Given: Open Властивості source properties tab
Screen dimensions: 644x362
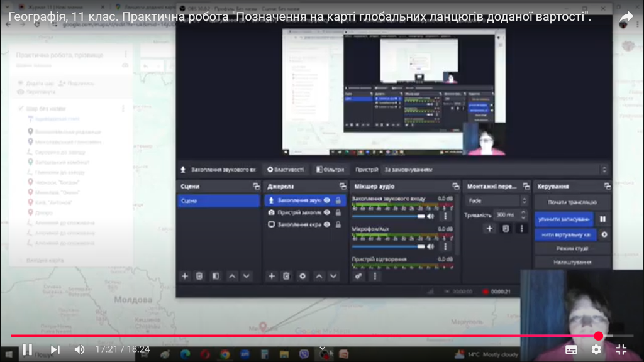Looking at the screenshot, I should tap(286, 170).
